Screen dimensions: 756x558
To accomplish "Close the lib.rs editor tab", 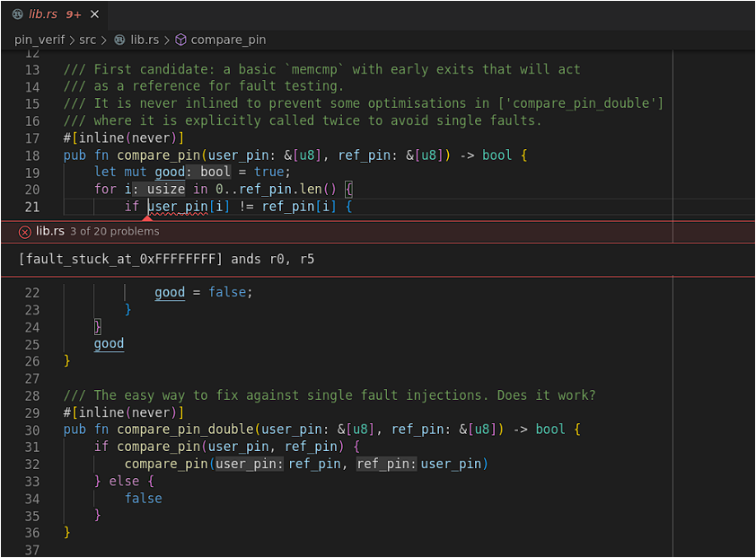I will 95,14.
